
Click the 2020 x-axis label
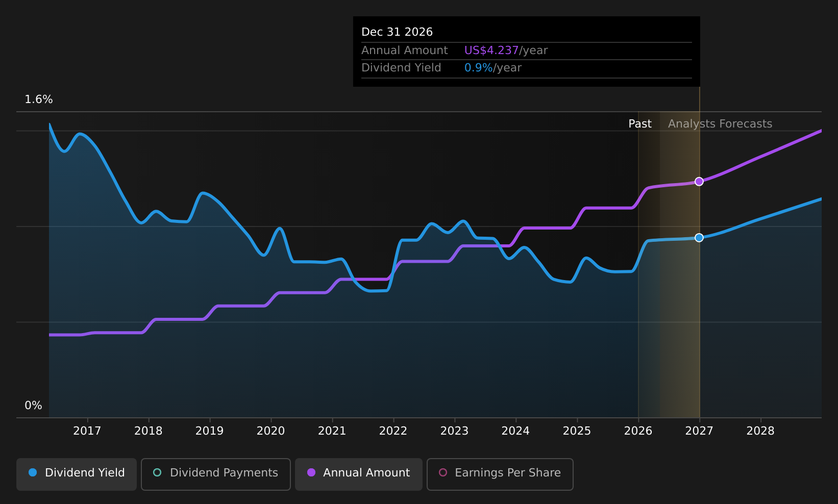[x=271, y=431]
